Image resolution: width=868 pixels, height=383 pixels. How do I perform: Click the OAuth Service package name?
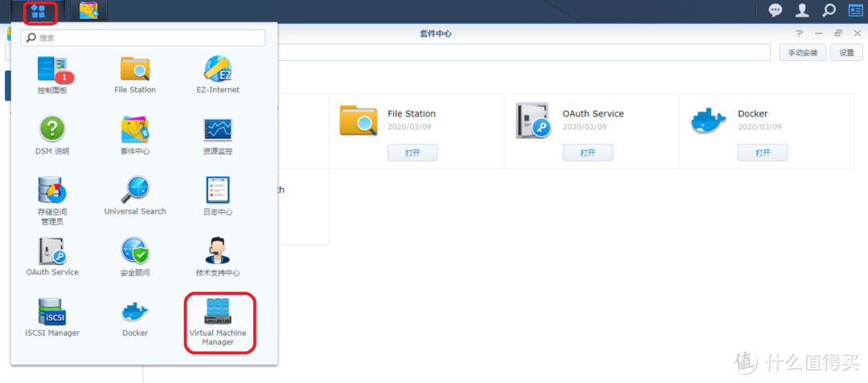tap(593, 113)
